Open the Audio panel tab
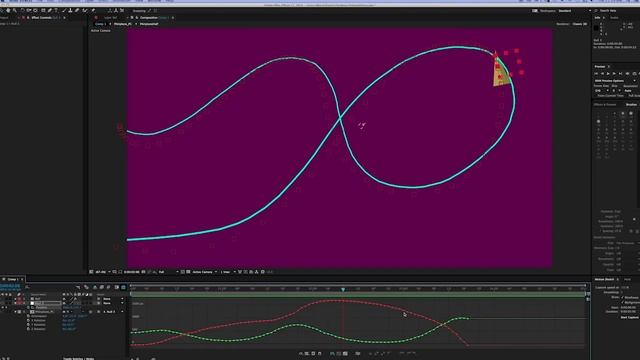The height and width of the screenshot is (360, 640). click(614, 18)
